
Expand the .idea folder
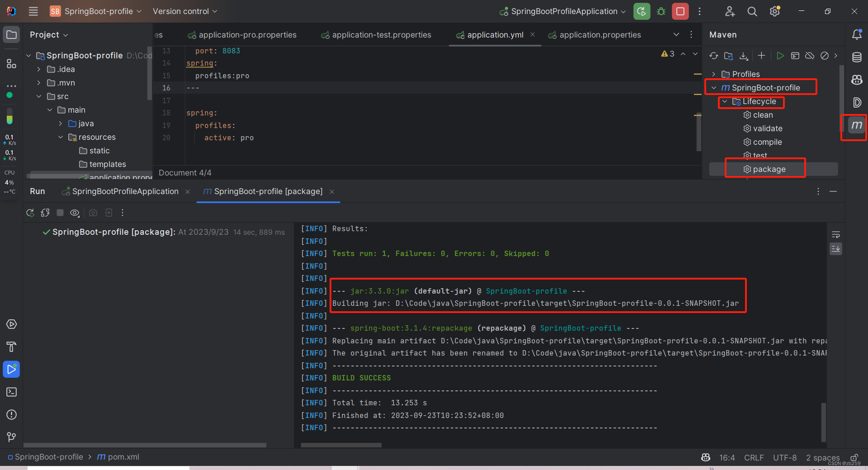pyautogui.click(x=39, y=69)
